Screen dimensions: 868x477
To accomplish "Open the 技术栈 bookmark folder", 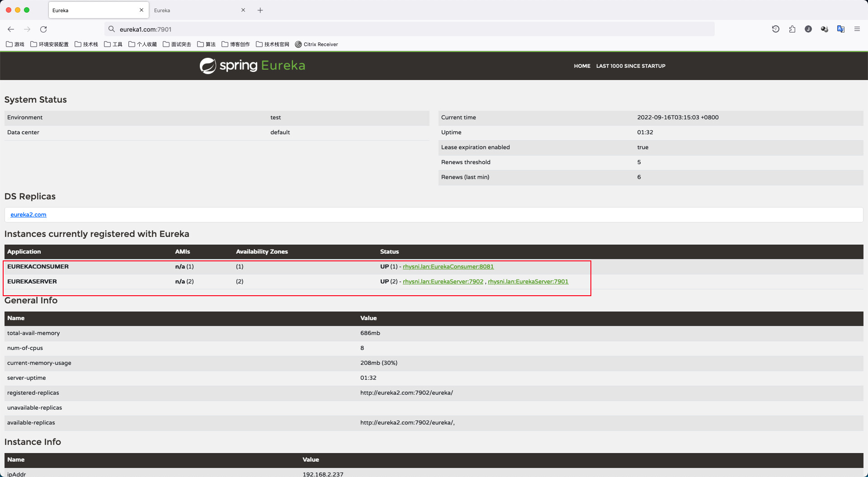I will click(86, 44).
